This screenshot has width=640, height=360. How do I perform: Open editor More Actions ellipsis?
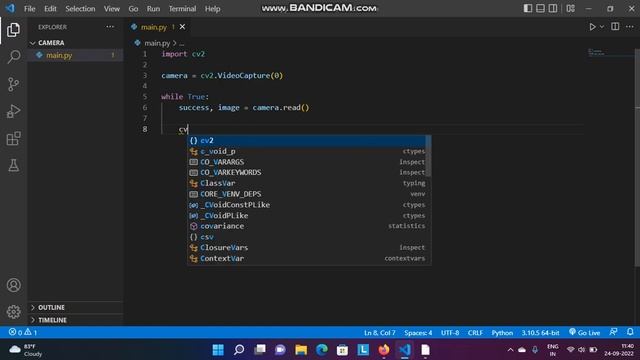(x=630, y=27)
